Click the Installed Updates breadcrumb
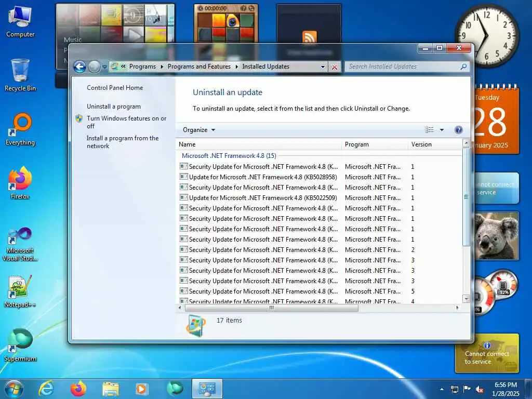The width and height of the screenshot is (532, 399). [265, 66]
